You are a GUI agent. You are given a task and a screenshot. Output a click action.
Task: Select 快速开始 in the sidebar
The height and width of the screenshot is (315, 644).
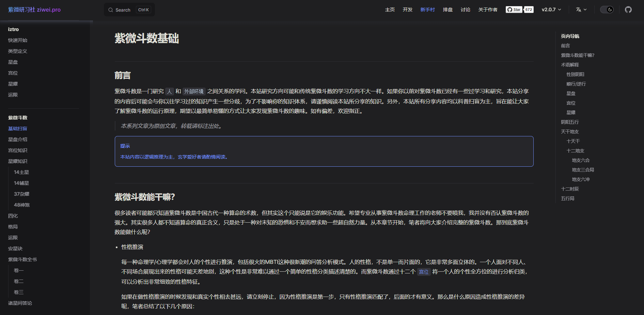pos(18,40)
